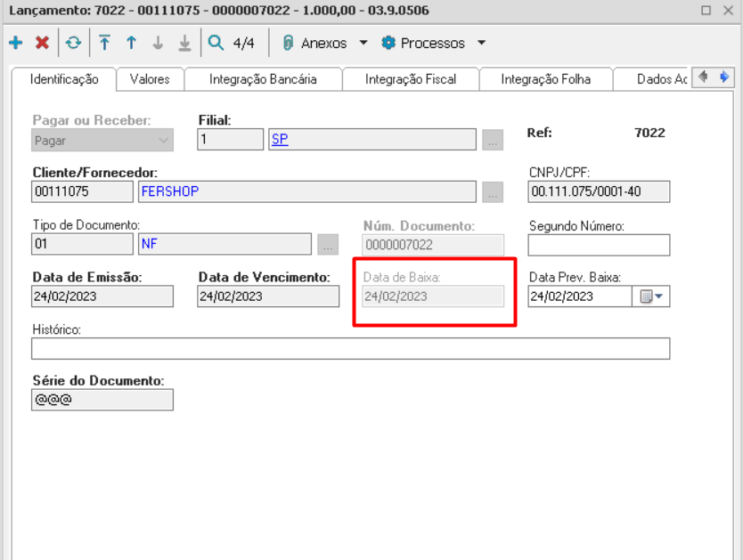Screen dimensions: 743x560
Task: Go to the first record arrow icon
Action: click(105, 43)
